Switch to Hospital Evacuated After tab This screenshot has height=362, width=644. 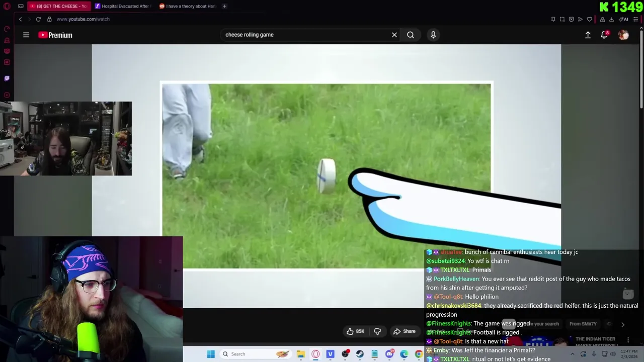122,6
